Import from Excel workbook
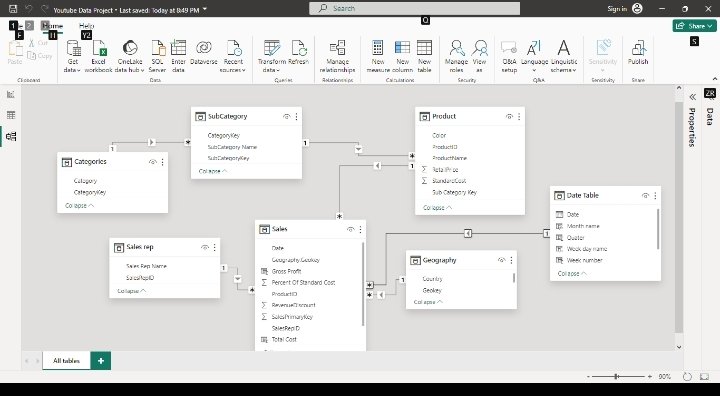720x396 pixels. coord(98,56)
